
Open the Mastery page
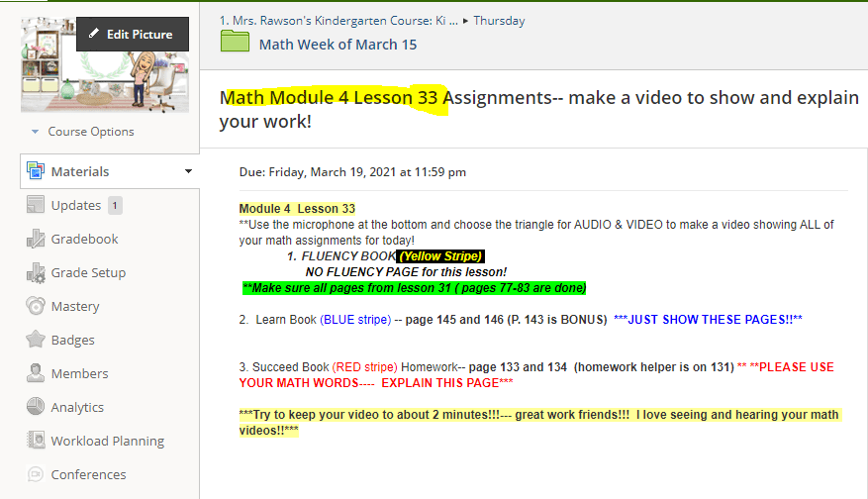tap(75, 306)
